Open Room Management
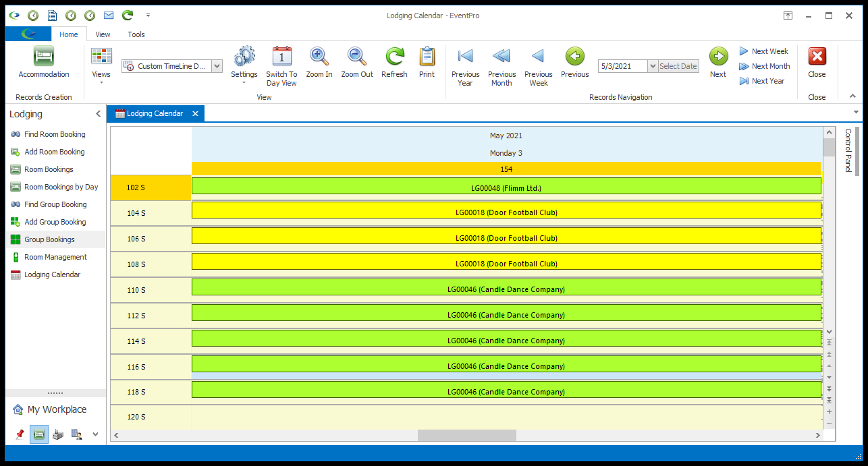868x466 pixels. click(55, 257)
